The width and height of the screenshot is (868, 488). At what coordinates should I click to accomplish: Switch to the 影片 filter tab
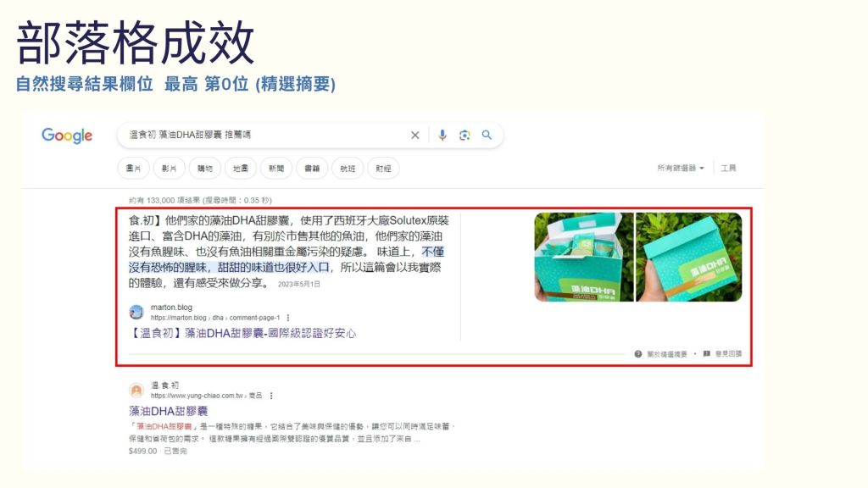pyautogui.click(x=169, y=169)
